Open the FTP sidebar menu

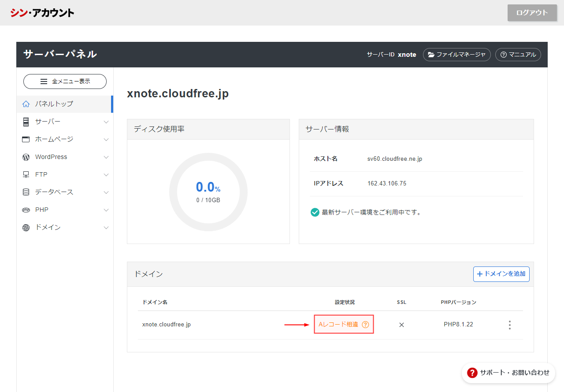coord(65,174)
